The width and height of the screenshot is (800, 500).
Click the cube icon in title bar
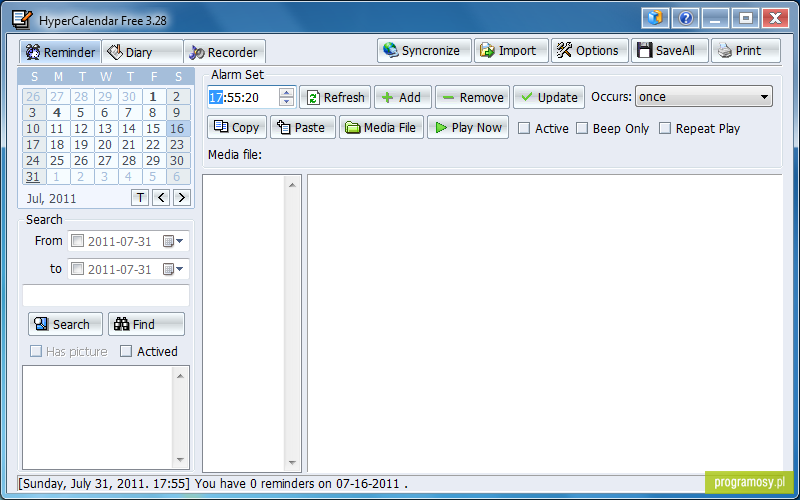pyautogui.click(x=655, y=18)
